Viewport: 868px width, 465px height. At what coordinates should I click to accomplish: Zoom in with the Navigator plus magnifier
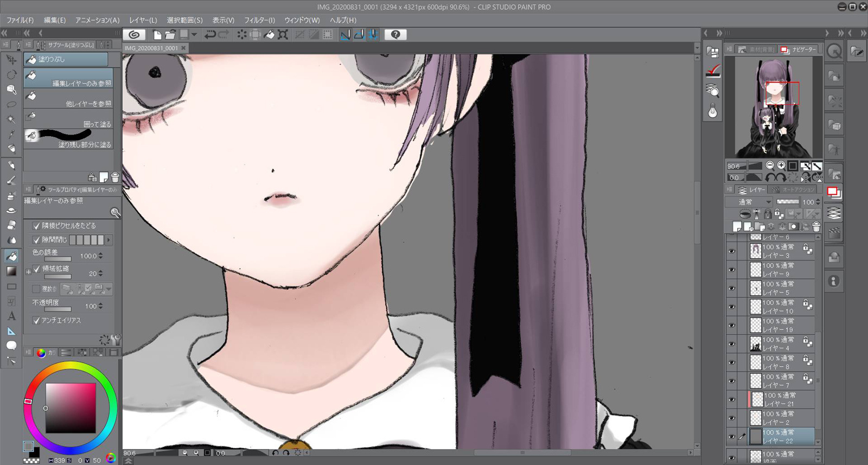coord(781,165)
